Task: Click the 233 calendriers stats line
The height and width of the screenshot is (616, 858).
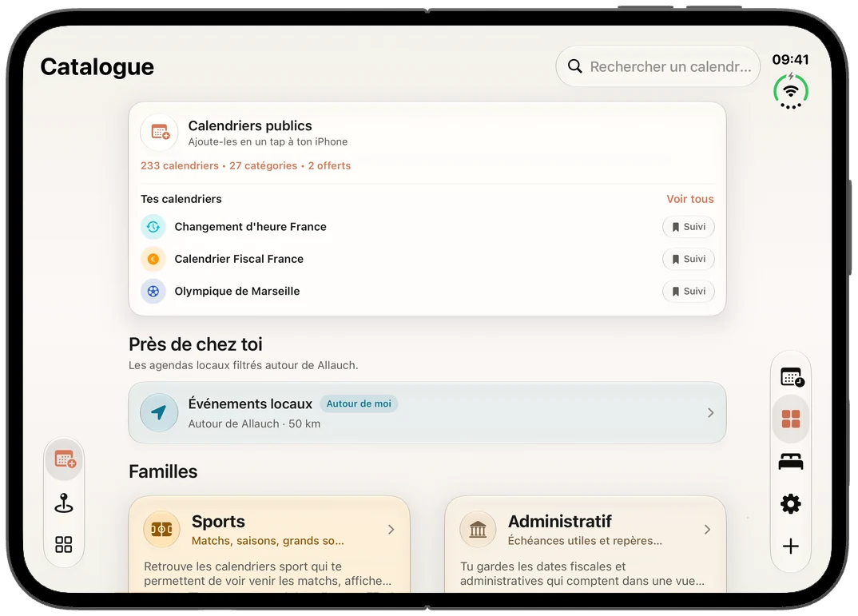Action: [246, 165]
